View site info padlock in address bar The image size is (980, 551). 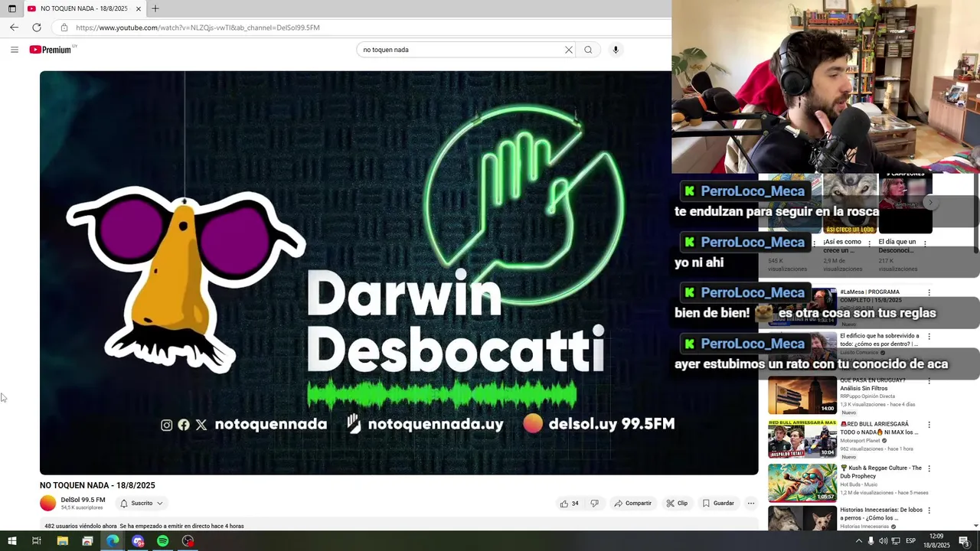pos(64,28)
